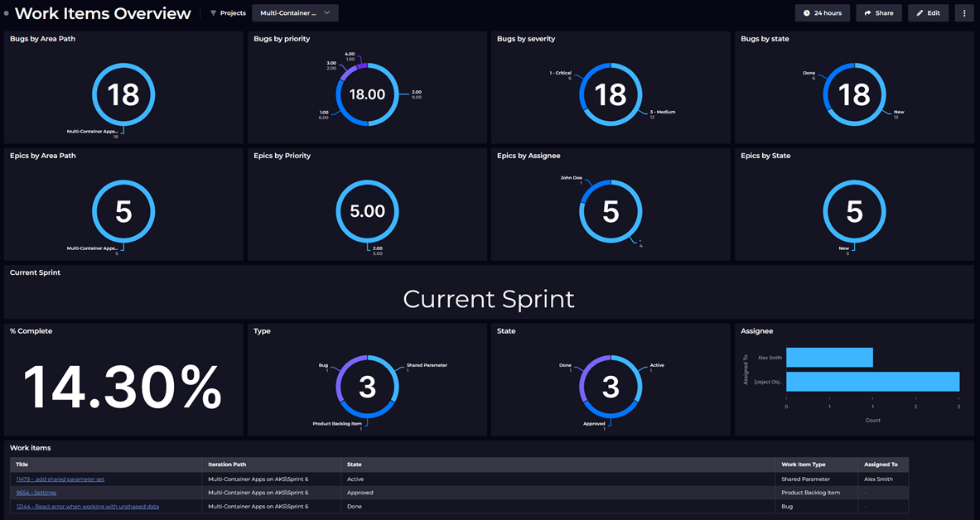The width and height of the screenshot is (980, 520).
Task: Expand the Multi-Container project selector dropdown
Action: 294,12
